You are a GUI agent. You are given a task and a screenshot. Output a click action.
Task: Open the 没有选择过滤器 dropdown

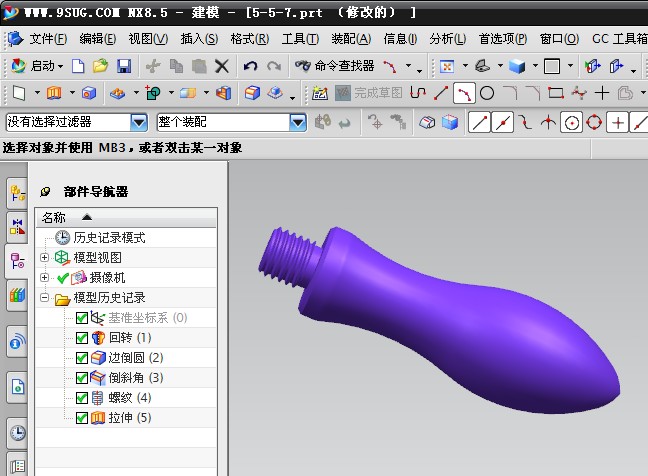pyautogui.click(x=139, y=122)
